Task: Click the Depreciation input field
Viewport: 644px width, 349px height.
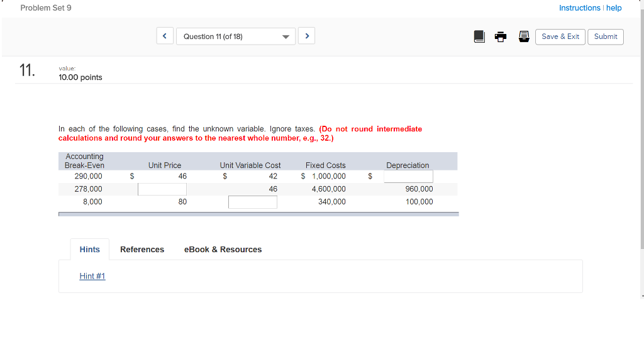Action: point(408,177)
